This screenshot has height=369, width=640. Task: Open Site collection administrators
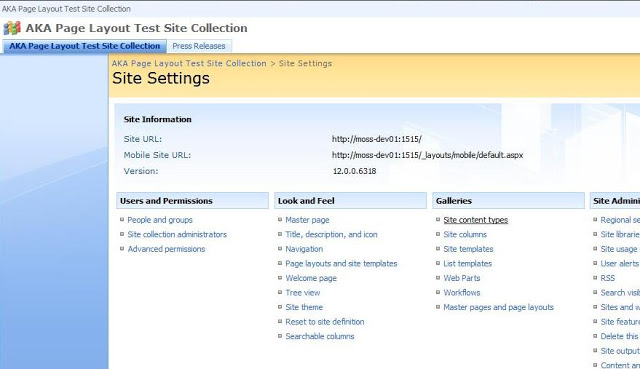(177, 234)
